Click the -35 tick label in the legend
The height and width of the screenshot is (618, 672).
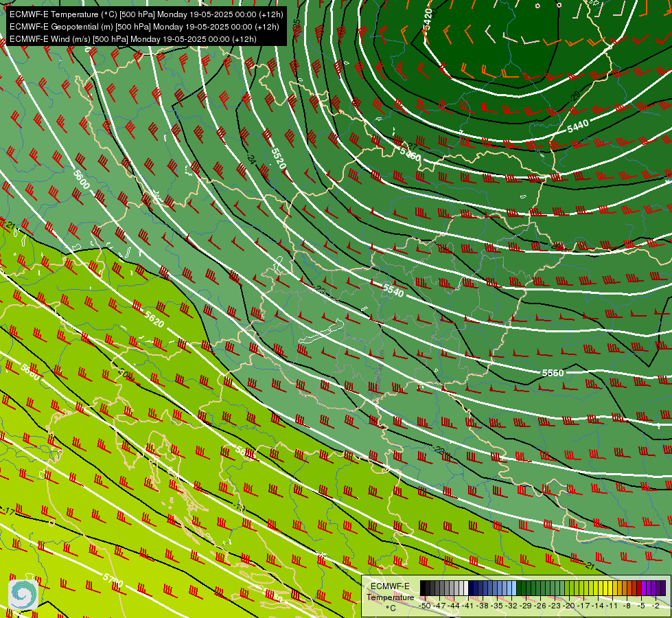tap(497, 606)
